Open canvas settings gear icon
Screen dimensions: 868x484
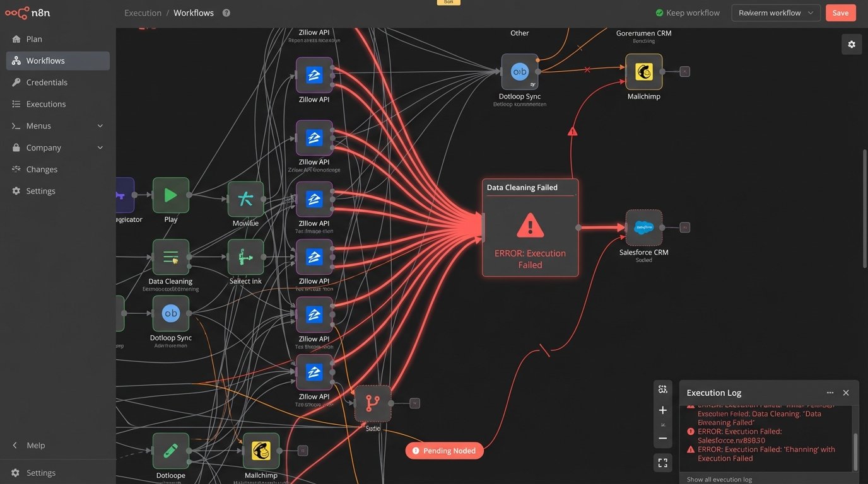pyautogui.click(x=851, y=44)
